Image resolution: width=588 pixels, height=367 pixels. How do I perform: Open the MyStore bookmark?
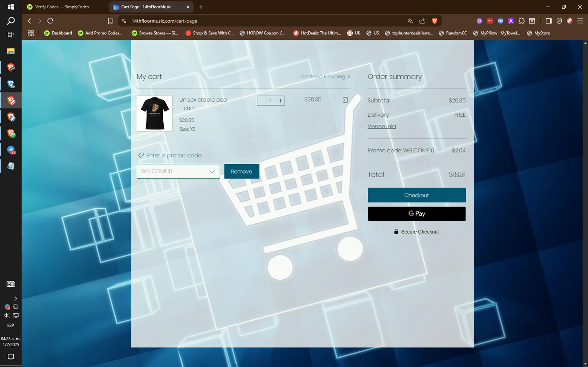click(x=538, y=33)
